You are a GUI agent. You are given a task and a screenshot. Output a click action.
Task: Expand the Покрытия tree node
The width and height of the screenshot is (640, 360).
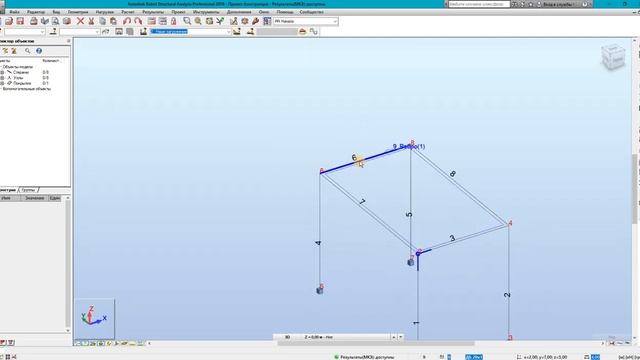point(2,83)
